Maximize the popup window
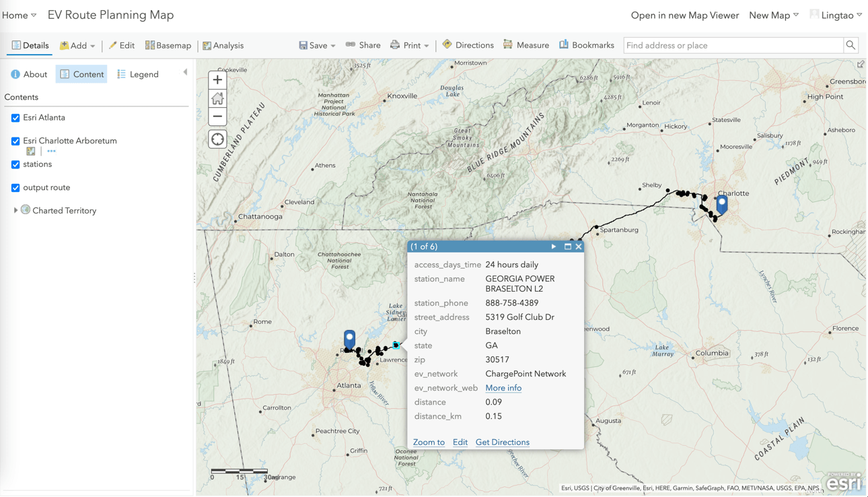The height and width of the screenshot is (497, 868). [x=567, y=246]
